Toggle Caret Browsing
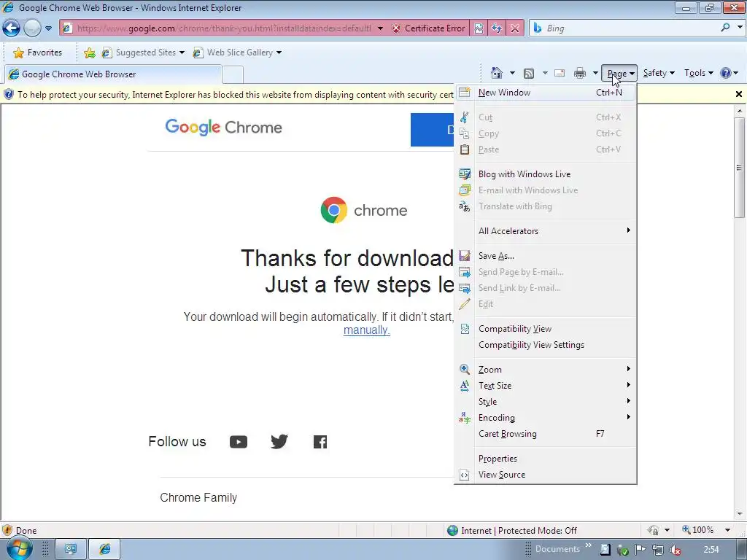747x560 pixels. [546, 434]
